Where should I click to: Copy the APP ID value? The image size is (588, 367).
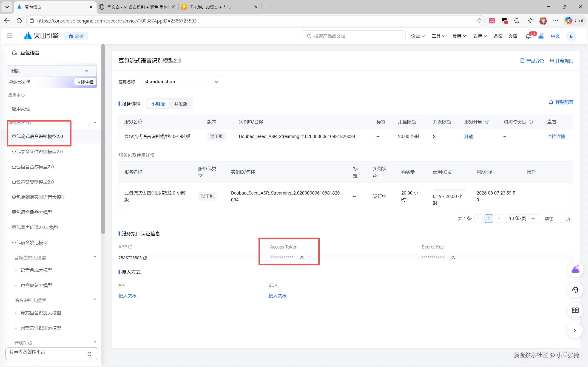pyautogui.click(x=145, y=258)
